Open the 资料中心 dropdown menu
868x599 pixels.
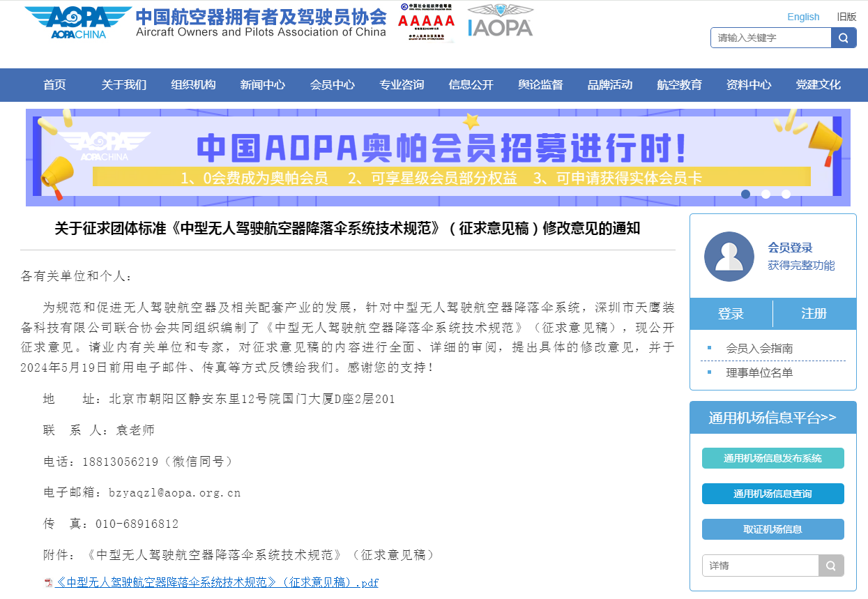(749, 85)
